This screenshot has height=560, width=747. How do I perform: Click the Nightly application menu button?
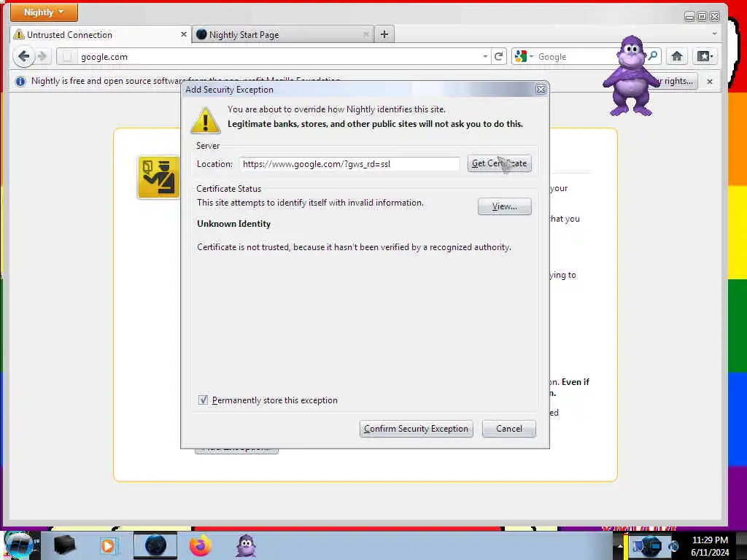tap(44, 12)
